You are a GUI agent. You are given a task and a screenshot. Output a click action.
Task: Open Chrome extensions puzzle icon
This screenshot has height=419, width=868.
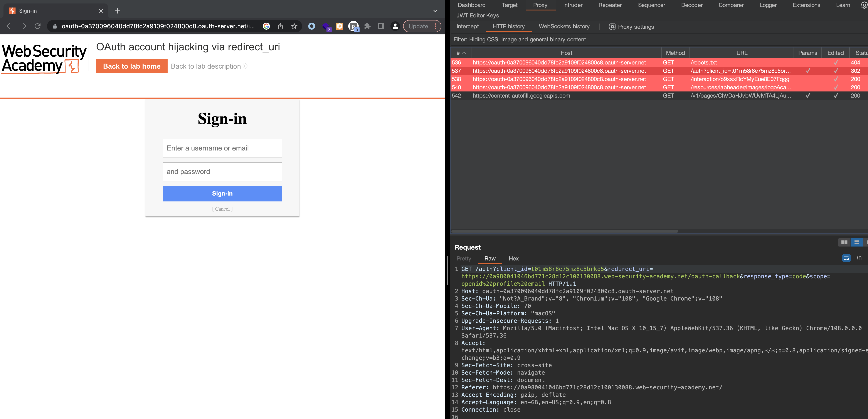pos(367,26)
